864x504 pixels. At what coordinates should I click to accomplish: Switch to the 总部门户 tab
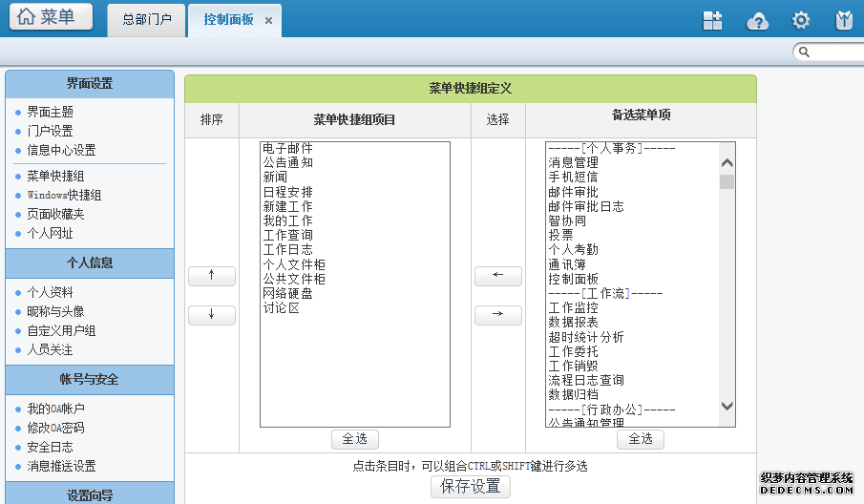tap(147, 20)
